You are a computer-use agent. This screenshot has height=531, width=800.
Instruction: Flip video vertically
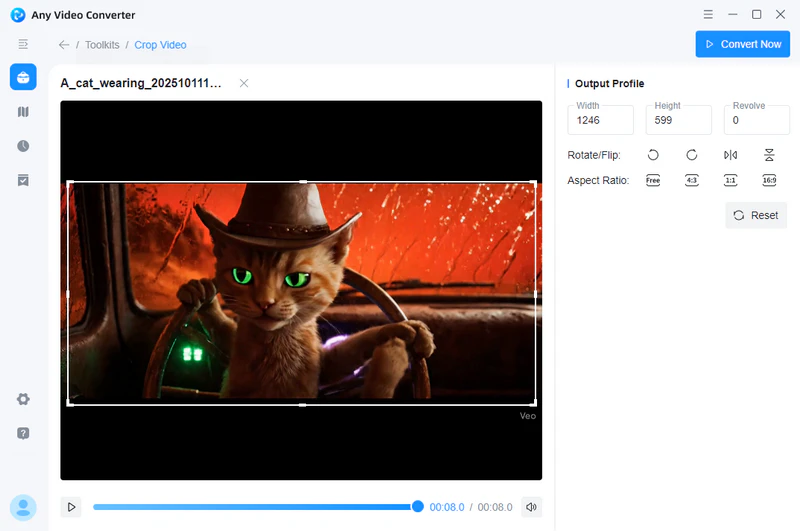769,155
